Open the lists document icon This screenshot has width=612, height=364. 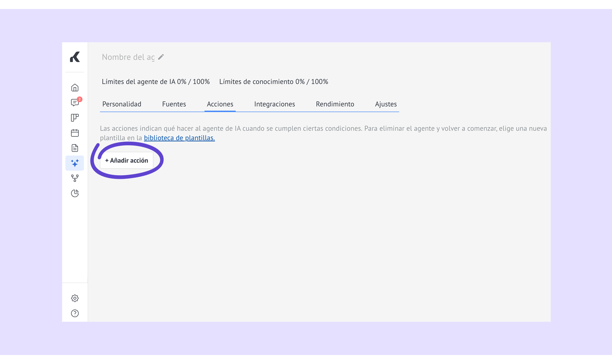pos(75,148)
